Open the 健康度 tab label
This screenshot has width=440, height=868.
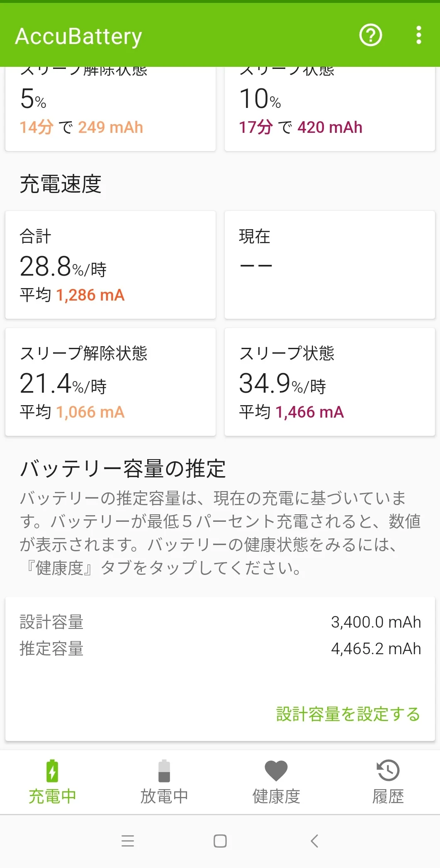pyautogui.click(x=276, y=796)
